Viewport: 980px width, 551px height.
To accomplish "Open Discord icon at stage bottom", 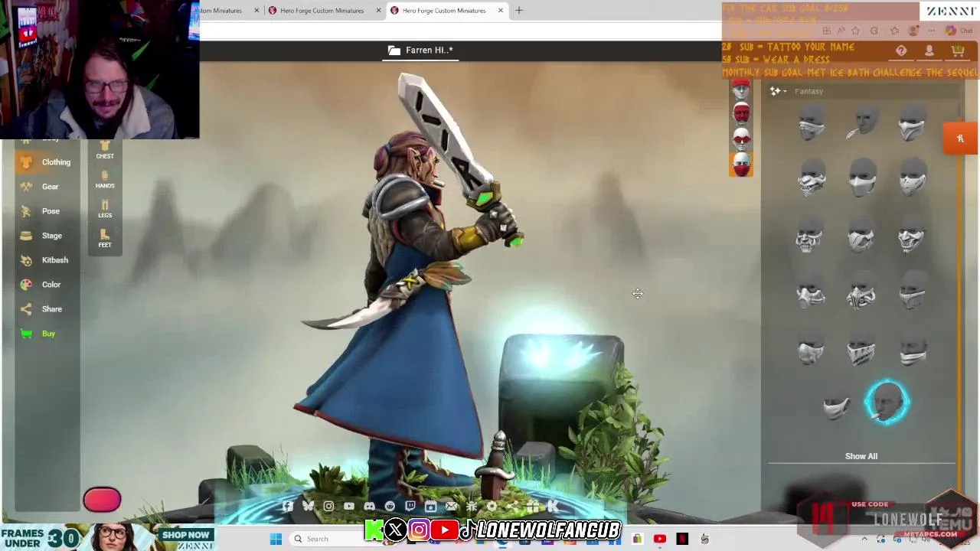I will click(370, 507).
